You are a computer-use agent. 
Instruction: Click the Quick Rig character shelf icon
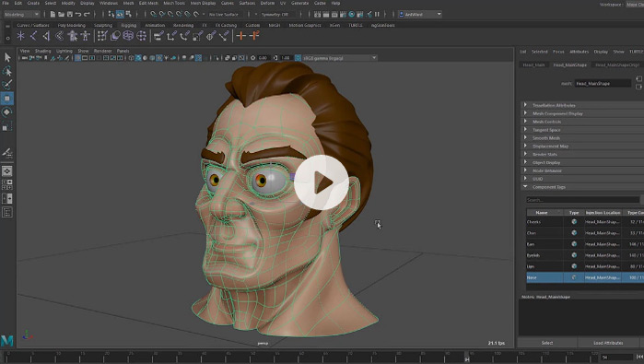click(x=72, y=36)
